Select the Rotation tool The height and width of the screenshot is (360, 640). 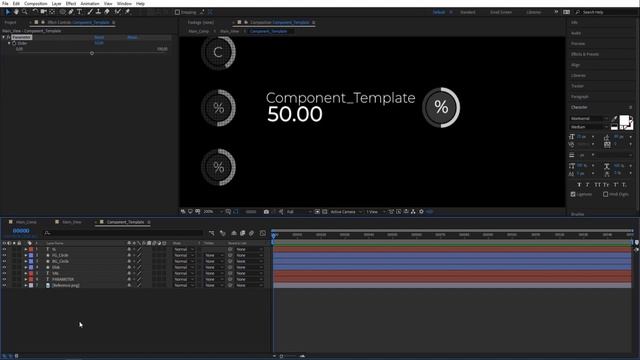35,12
